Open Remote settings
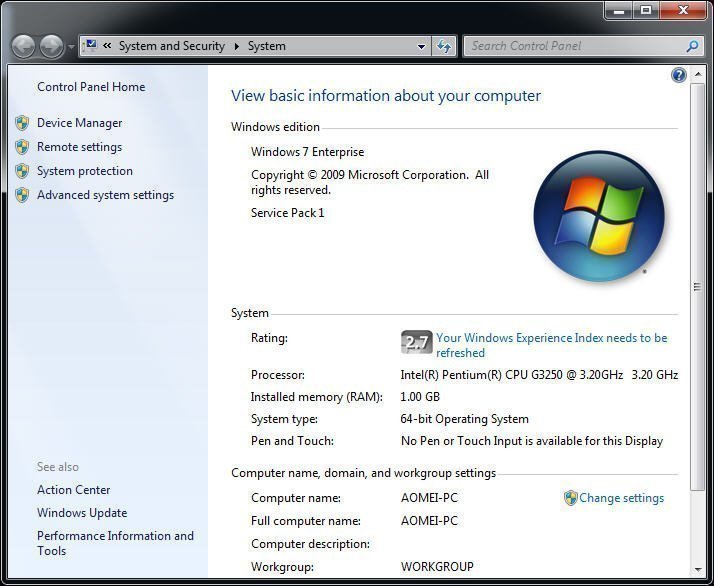Viewport: 714px width, 586px height. pyautogui.click(x=79, y=147)
